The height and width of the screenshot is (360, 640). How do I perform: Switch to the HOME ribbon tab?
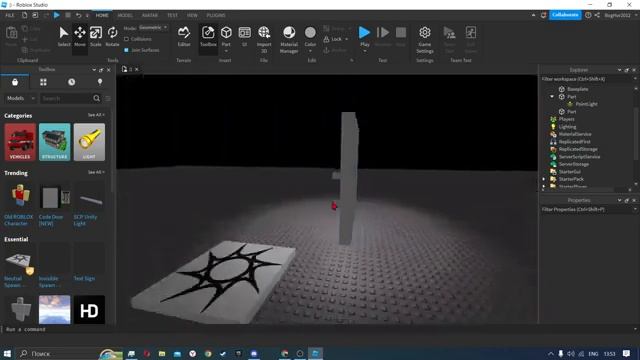(102, 15)
